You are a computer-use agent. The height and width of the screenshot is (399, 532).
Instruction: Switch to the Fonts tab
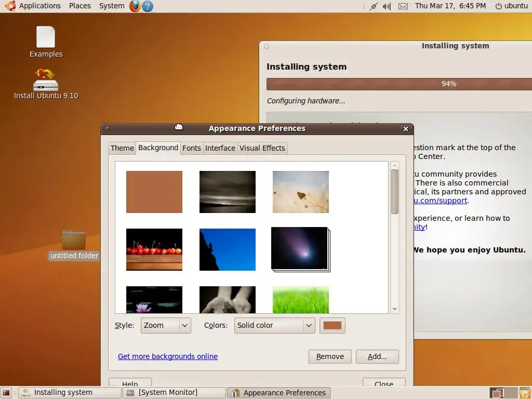pos(192,148)
